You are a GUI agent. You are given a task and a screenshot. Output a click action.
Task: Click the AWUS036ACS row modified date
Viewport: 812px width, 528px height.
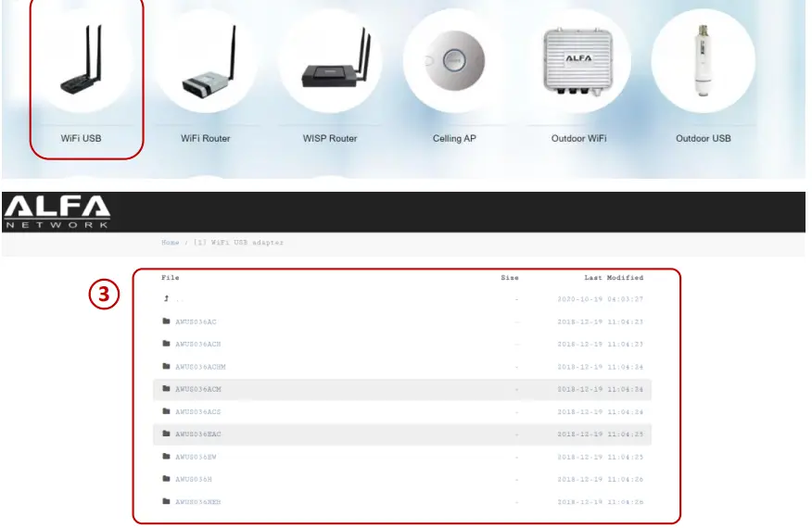(601, 412)
